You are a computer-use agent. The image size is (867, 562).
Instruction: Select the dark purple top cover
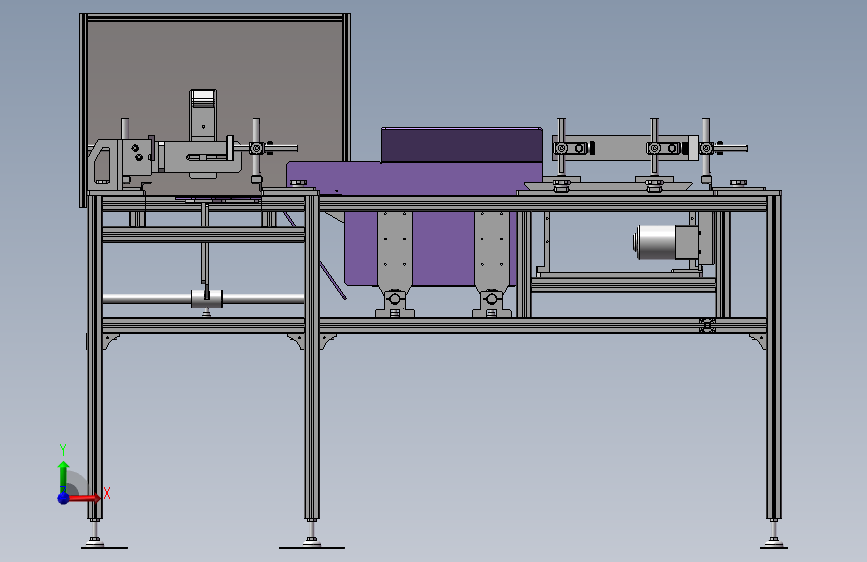[x=462, y=145]
